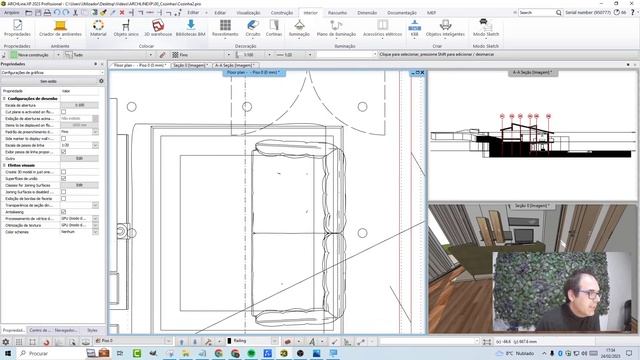Open Criador de ambientes tool
The width and height of the screenshot is (640, 360).
click(x=60, y=28)
